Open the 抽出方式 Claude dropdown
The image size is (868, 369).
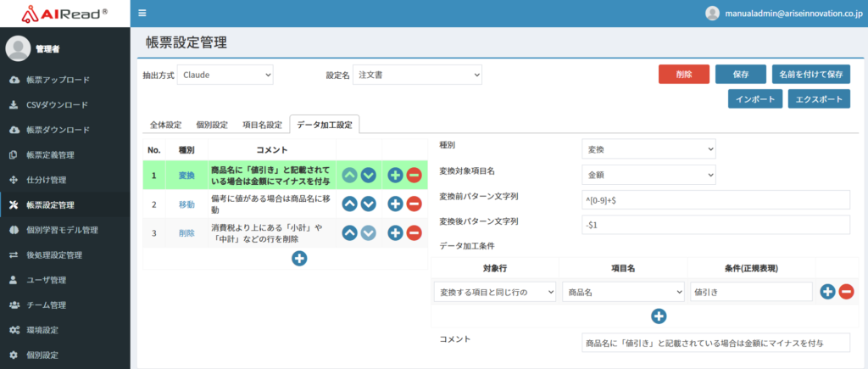[x=225, y=75]
